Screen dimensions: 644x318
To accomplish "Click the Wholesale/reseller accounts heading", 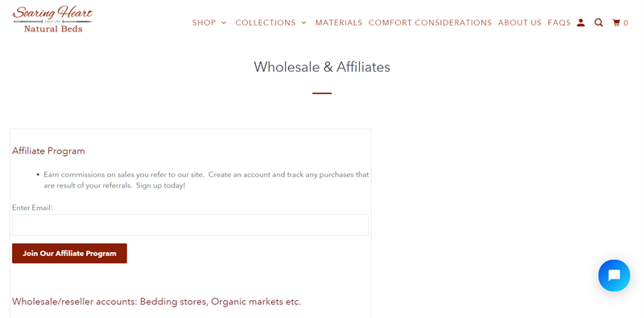I will click(x=156, y=302).
